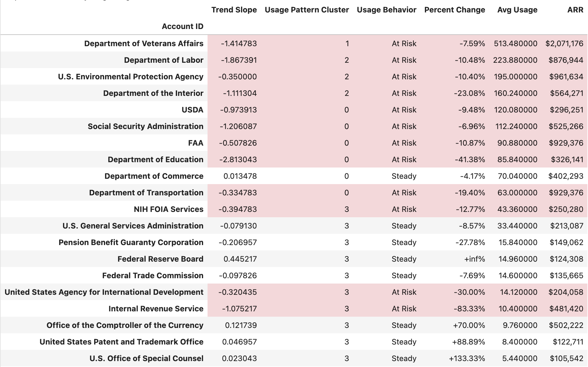Select the U.S. Office of Special Counsel row
Screen dimensions: 588x367
click(x=146, y=358)
